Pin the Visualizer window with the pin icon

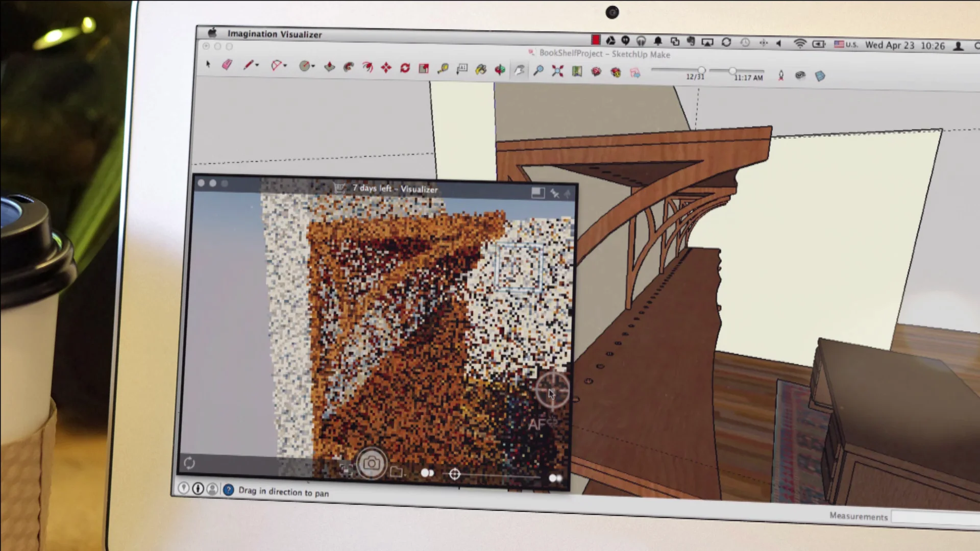pyautogui.click(x=555, y=193)
